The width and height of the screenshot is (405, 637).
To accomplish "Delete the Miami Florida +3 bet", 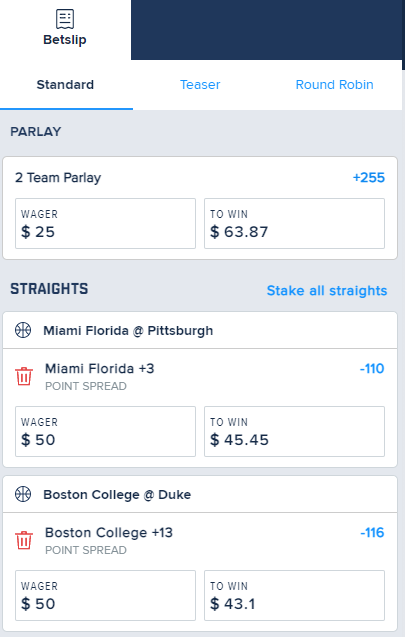I will coord(24,376).
